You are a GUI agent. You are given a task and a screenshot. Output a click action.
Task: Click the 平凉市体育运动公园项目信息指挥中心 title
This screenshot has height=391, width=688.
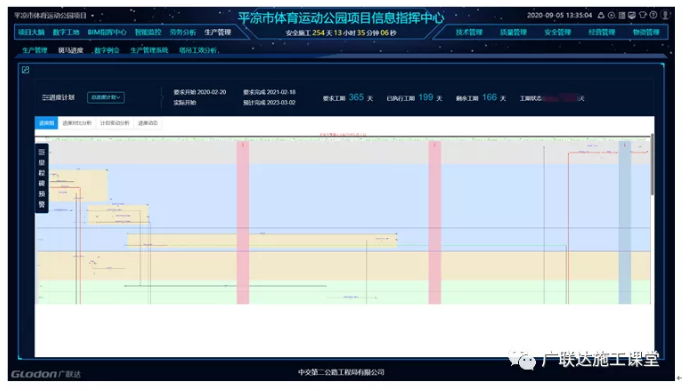(x=341, y=18)
